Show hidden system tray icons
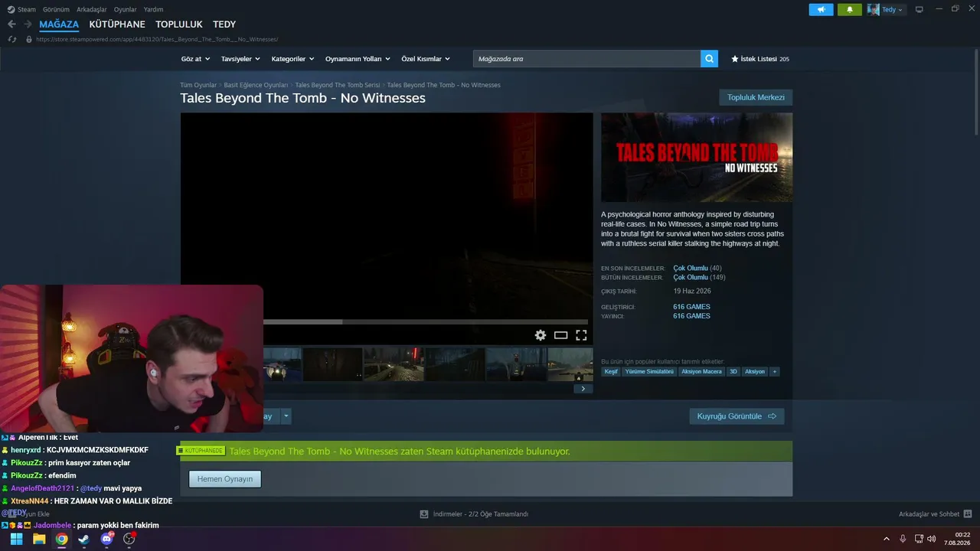Image resolution: width=980 pixels, height=551 pixels. (x=887, y=539)
